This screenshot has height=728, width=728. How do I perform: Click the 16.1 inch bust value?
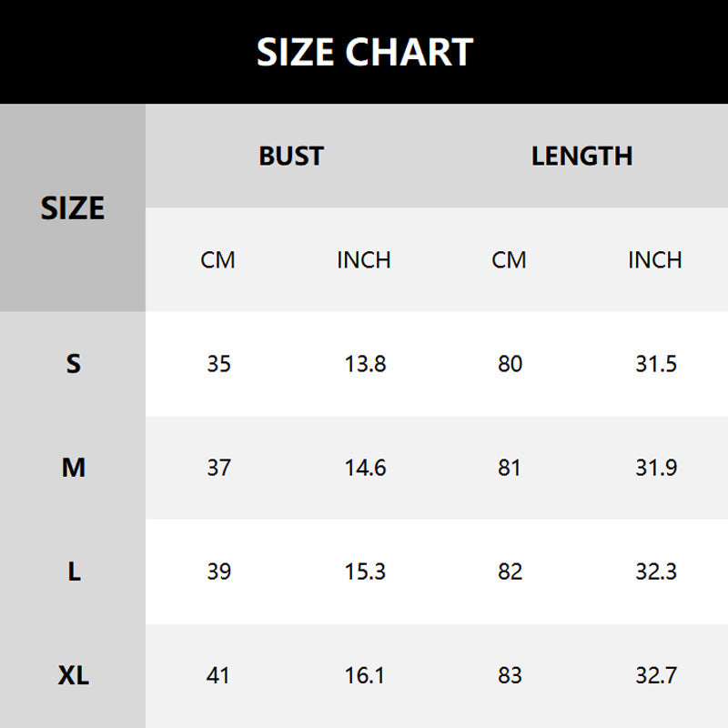point(365,675)
